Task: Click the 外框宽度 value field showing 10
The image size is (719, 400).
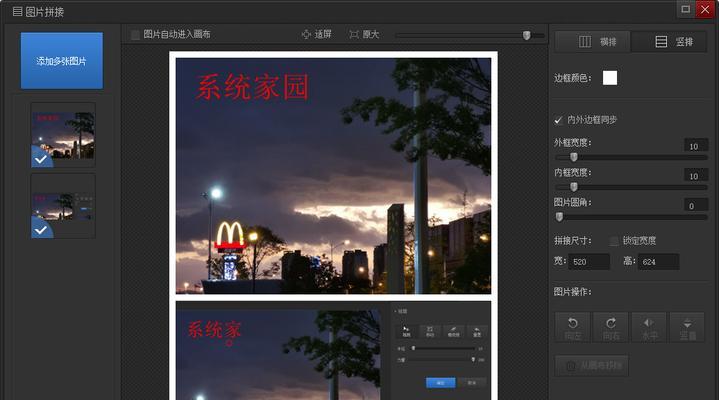Action: click(696, 146)
